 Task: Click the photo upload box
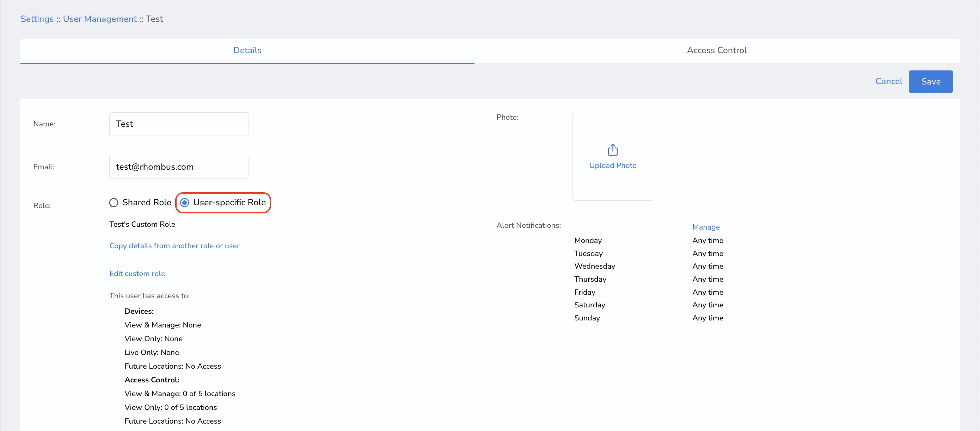pos(613,156)
